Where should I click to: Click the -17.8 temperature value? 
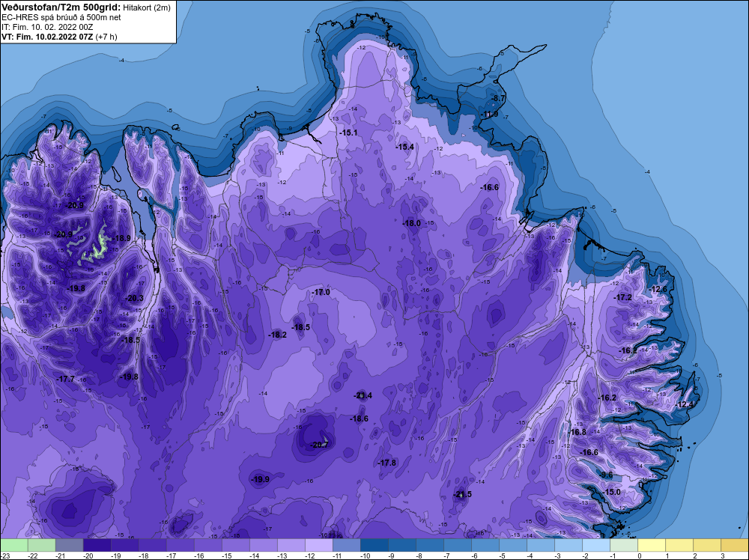pos(387,463)
